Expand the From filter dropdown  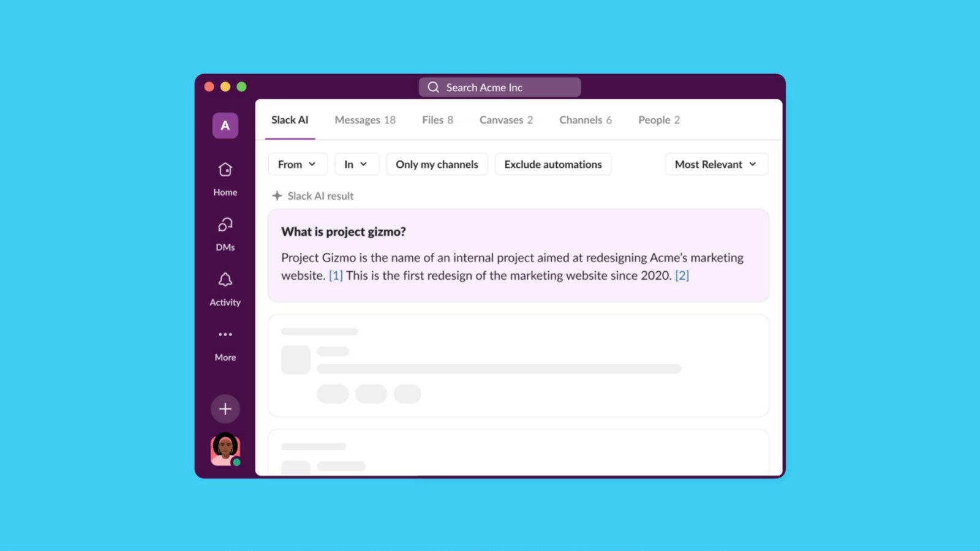click(x=298, y=164)
